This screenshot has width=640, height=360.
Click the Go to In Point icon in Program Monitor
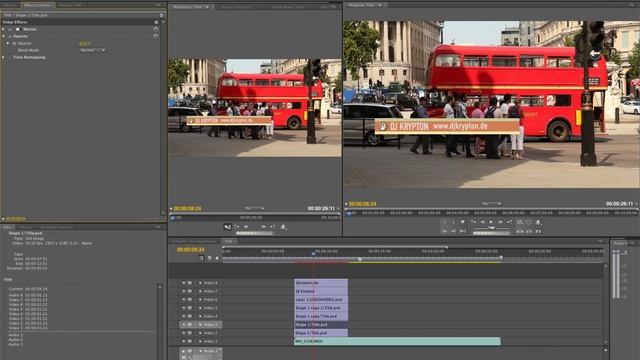pos(444,231)
